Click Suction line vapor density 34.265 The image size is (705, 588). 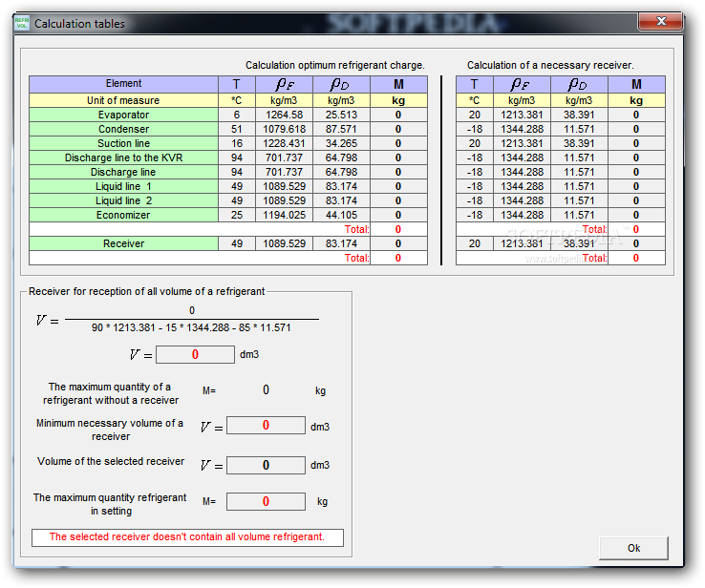[341, 143]
